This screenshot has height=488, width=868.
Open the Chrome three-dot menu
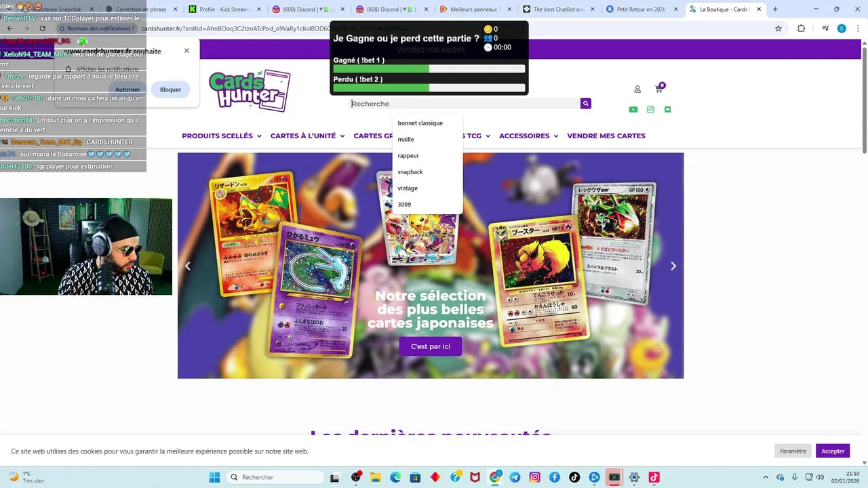[856, 28]
